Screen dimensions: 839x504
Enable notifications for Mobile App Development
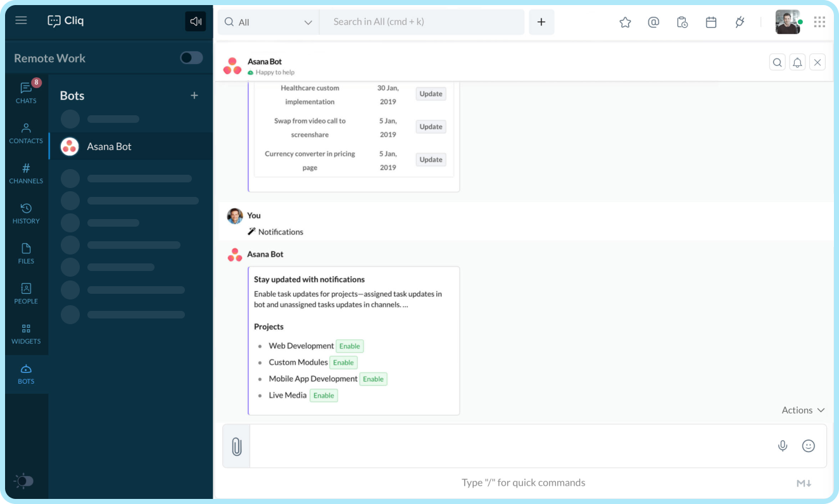(373, 379)
